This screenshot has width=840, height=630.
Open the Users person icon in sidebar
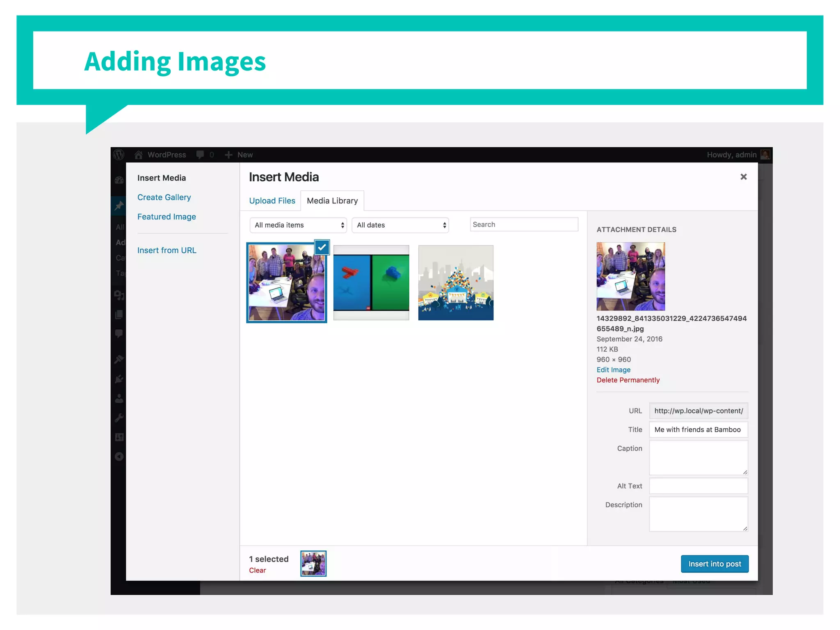[119, 398]
